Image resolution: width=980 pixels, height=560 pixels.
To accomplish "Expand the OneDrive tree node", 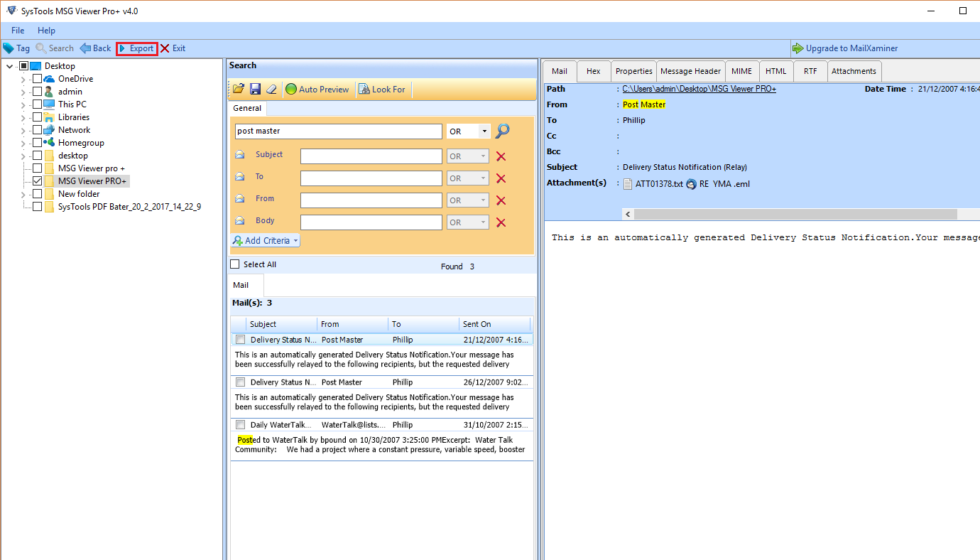I will point(24,79).
